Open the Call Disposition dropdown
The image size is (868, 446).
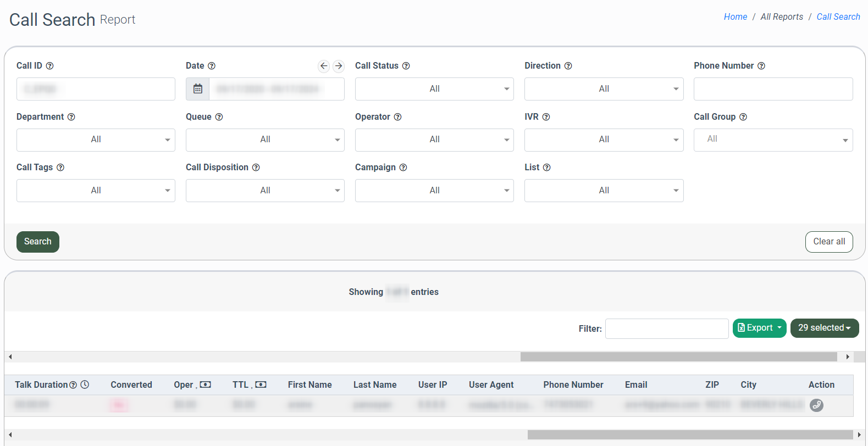(x=265, y=191)
